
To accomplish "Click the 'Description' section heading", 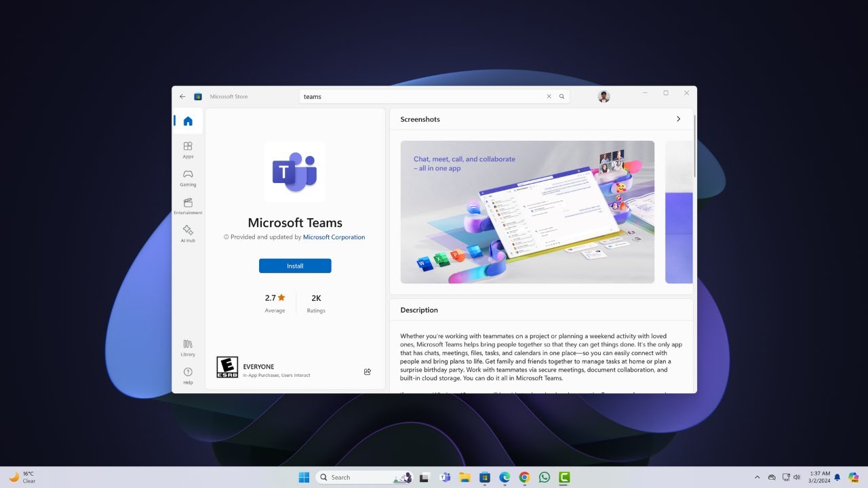I will (x=419, y=310).
